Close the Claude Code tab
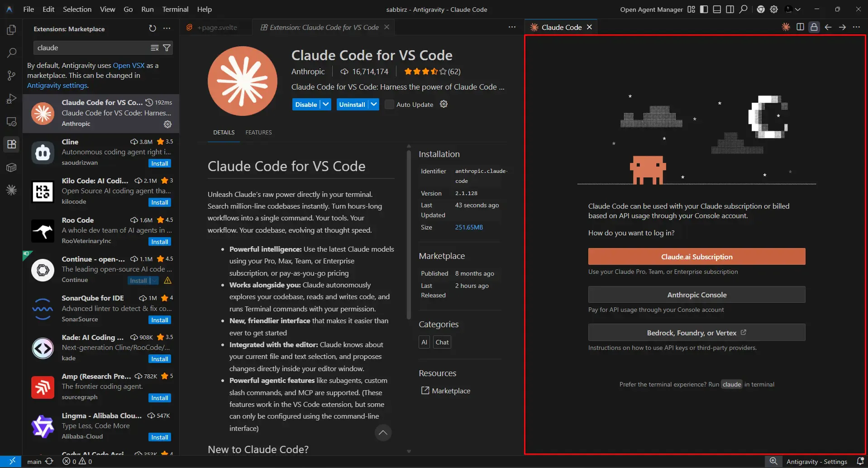This screenshot has width=868, height=468. point(589,27)
